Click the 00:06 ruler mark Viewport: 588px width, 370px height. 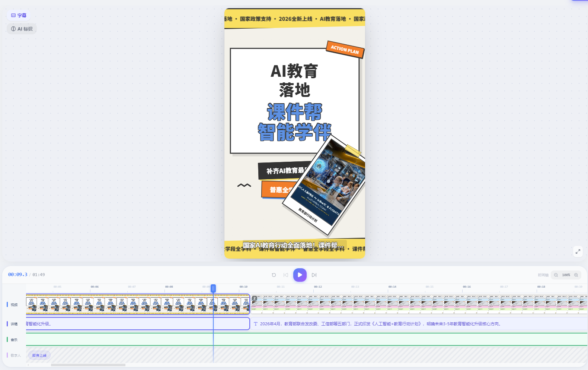[x=95, y=287]
